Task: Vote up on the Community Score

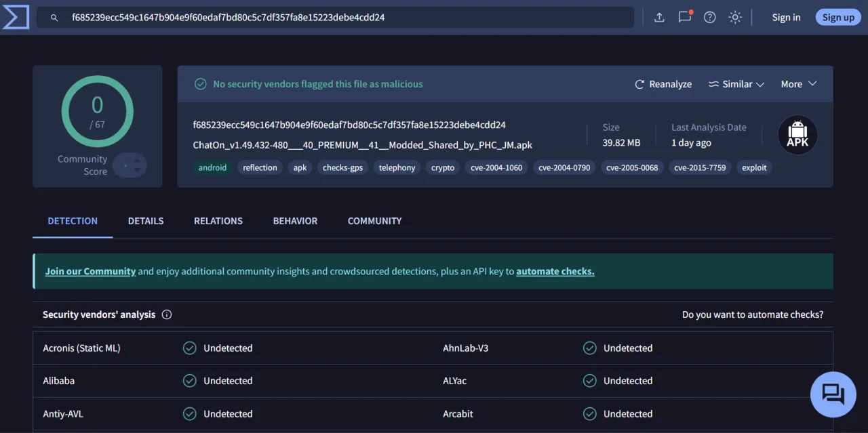Action: tap(137, 161)
